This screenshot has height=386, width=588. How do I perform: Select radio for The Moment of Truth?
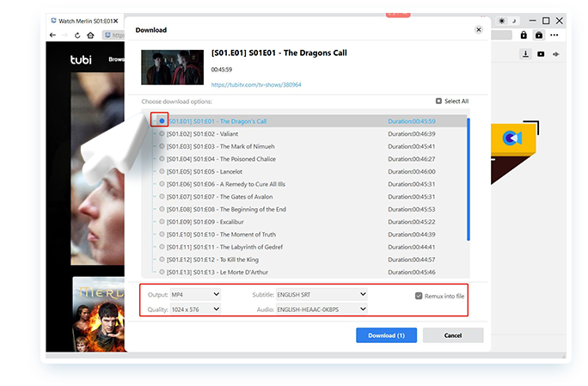tap(162, 234)
